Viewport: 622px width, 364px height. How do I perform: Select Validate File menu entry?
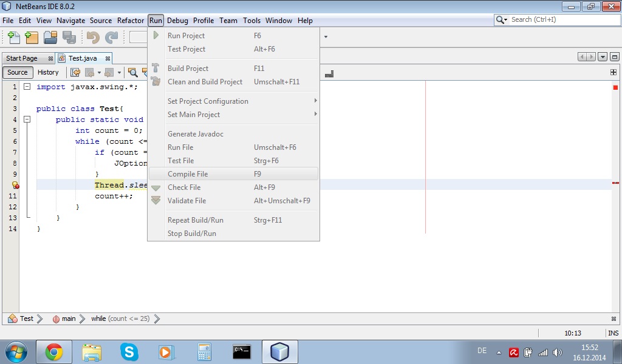233,200
